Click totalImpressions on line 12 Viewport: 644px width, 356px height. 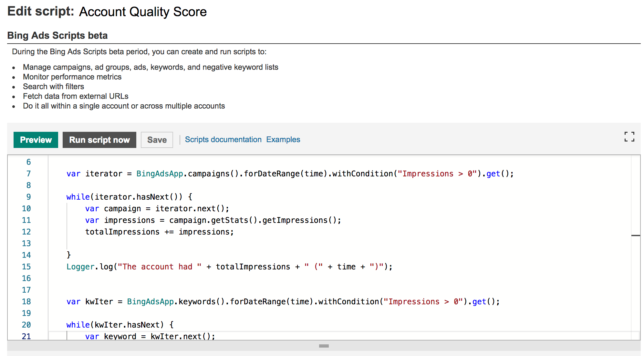[x=122, y=232]
